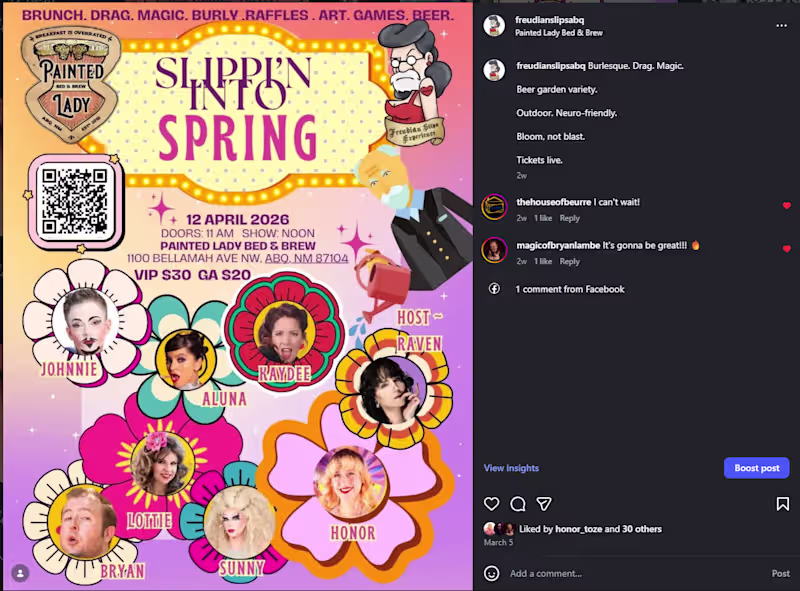Viewport: 800px width, 591px height.
Task: Like magicofbryanlambe's comment with the heart
Action: pyautogui.click(x=786, y=249)
